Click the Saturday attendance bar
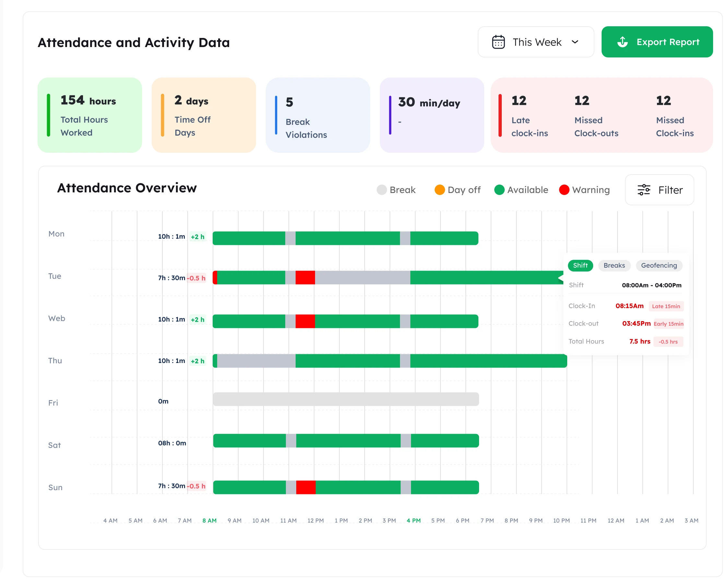 coord(346,441)
